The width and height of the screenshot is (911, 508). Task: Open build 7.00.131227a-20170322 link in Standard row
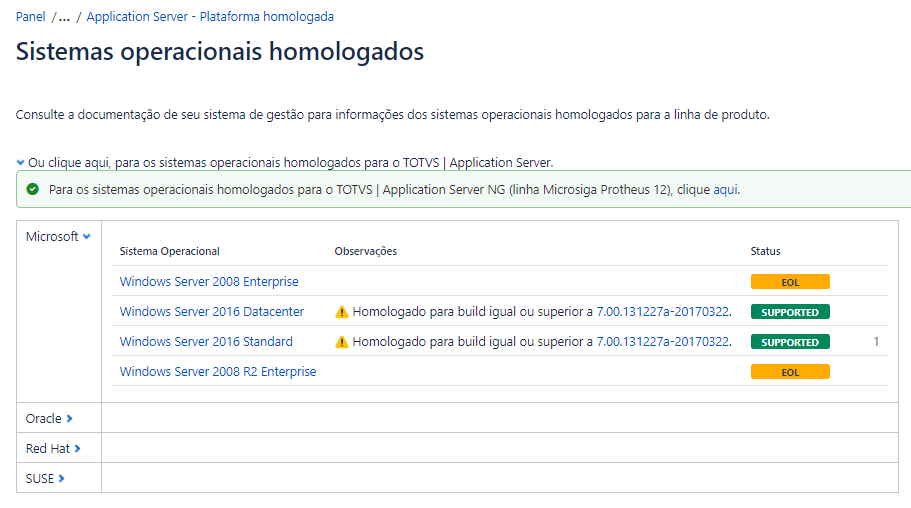[664, 342]
